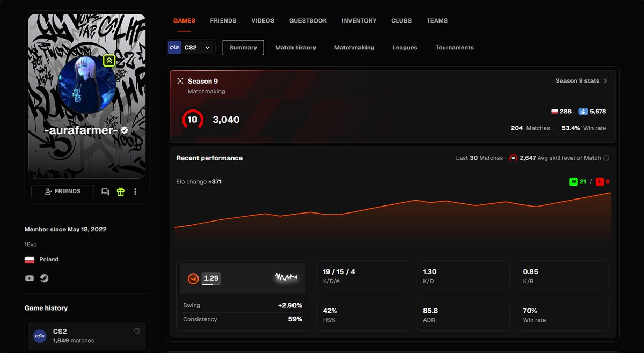Click the orange rating icon next to 1.29
This screenshot has height=353, width=644.
pos(193,278)
